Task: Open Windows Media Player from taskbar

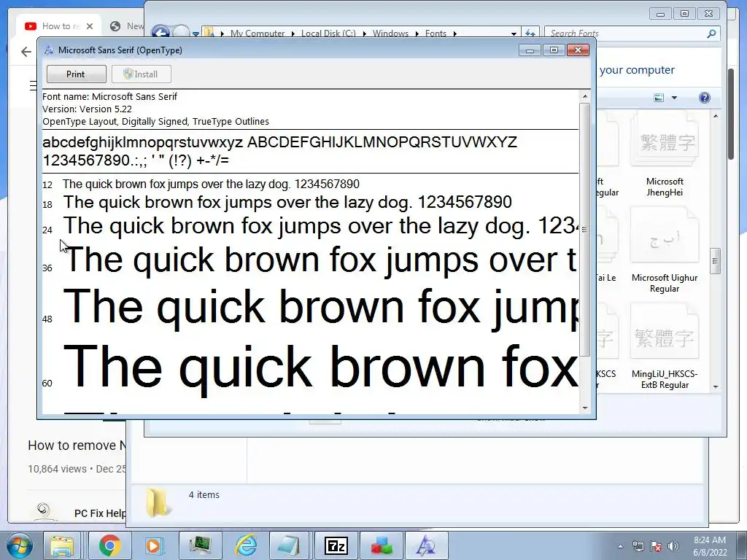Action: (154, 545)
